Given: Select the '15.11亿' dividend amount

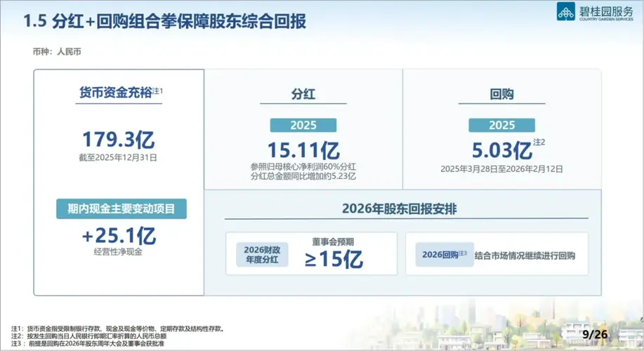Looking at the screenshot, I should 303,150.
